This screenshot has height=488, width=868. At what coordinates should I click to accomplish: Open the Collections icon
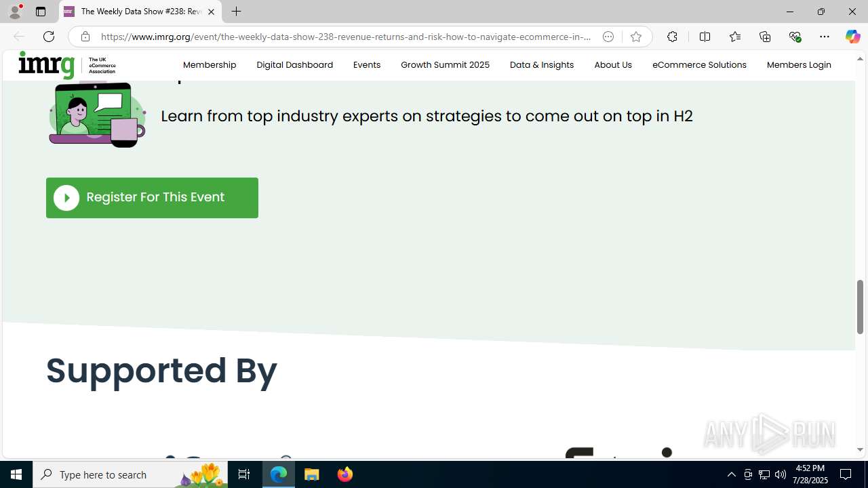tap(765, 37)
